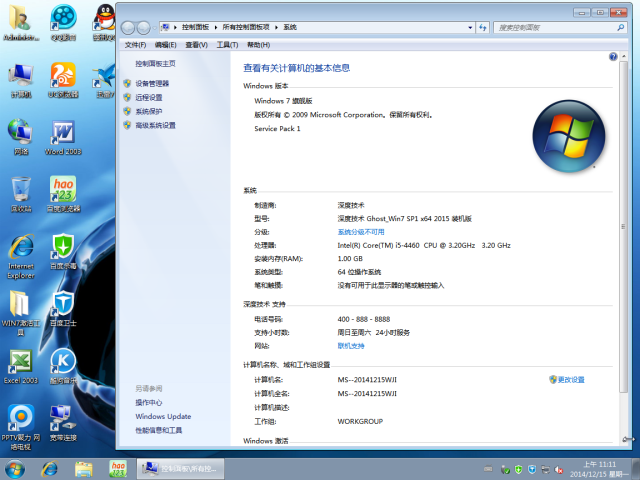This screenshot has width=640, height=480.
Task: Click the 更改设置 link beside computer name
Action: pos(570,380)
